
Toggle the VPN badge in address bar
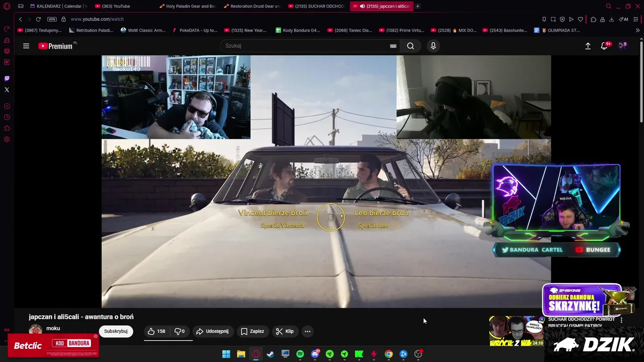pos(52,19)
